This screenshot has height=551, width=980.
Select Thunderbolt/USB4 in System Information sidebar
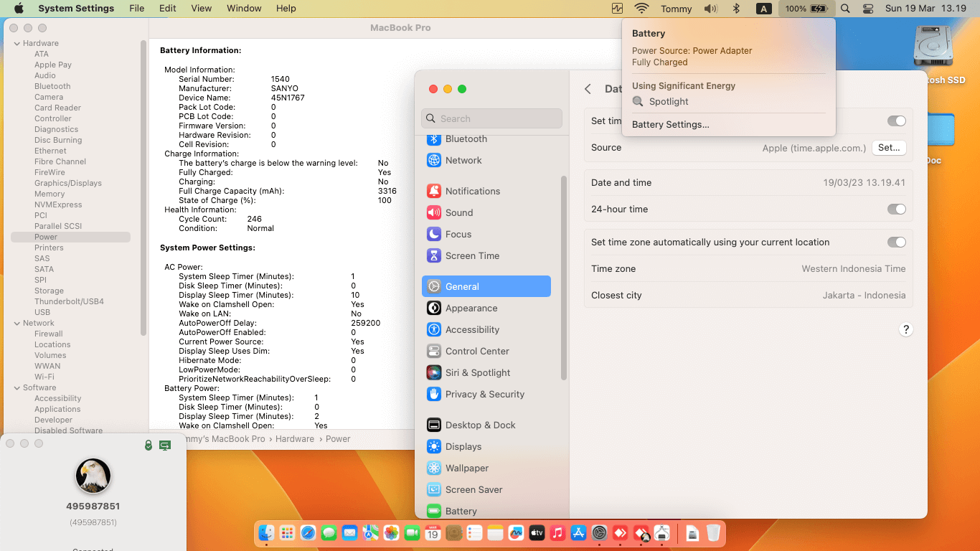[69, 301]
